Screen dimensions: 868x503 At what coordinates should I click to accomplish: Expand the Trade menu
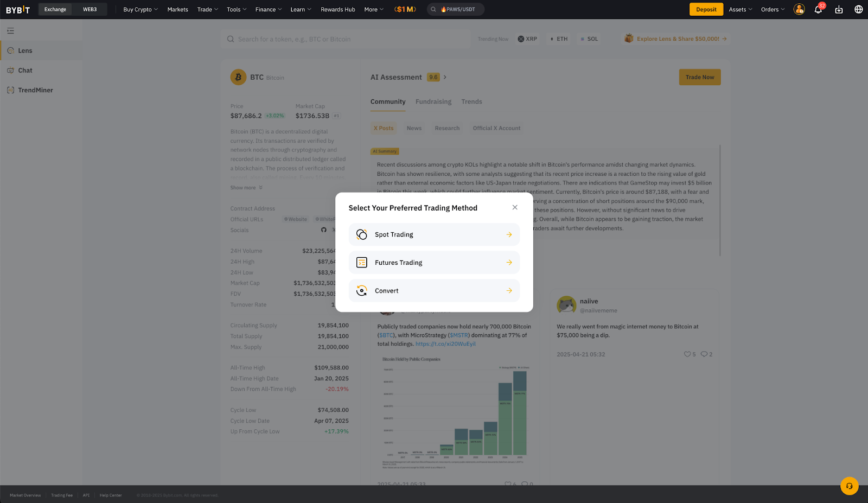coord(208,9)
